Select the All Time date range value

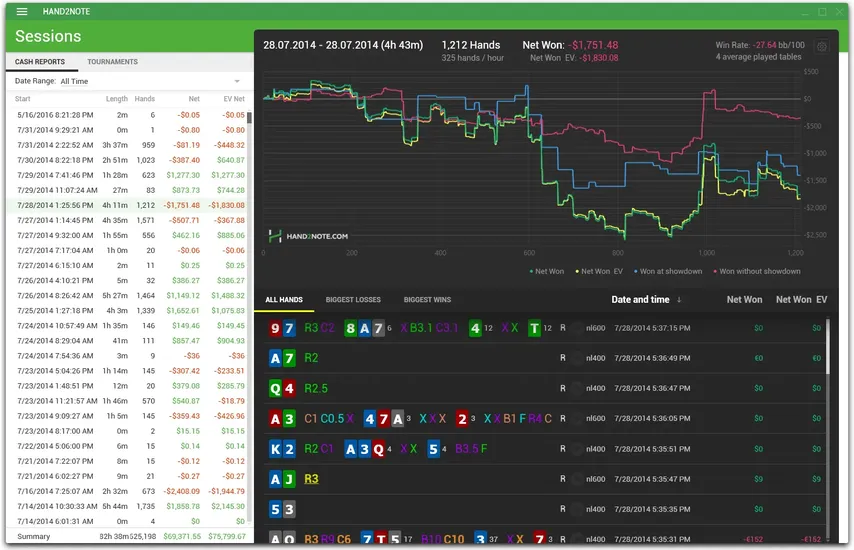click(x=74, y=81)
